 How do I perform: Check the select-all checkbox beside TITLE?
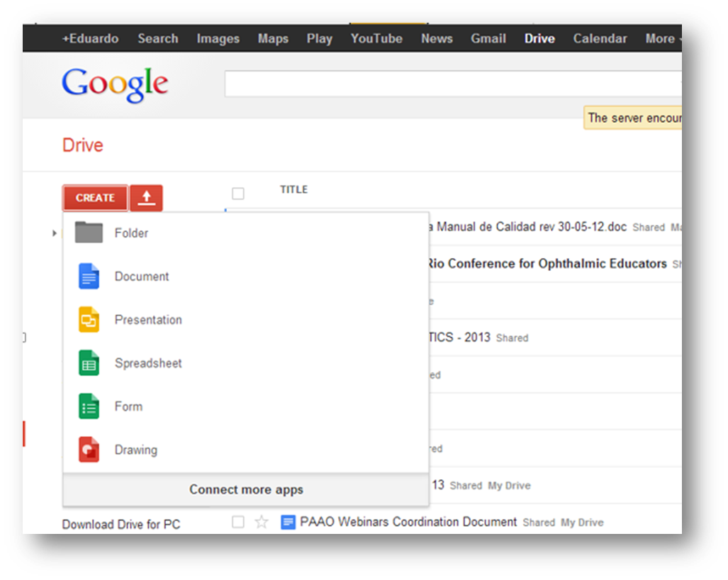pos(237,192)
